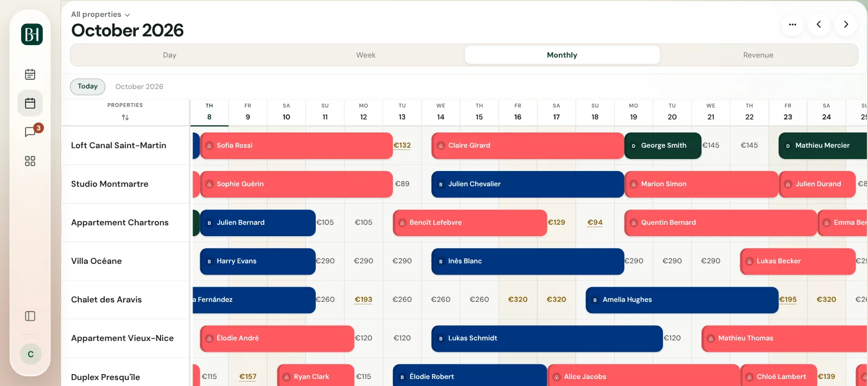Open Julien Chevalier's booking bar

[x=528, y=184]
